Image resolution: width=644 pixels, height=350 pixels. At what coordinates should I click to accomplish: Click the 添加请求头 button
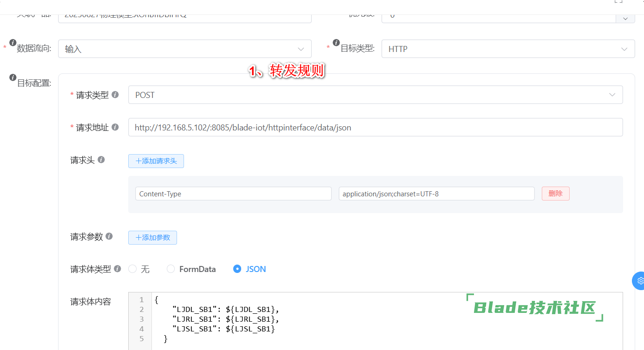[x=156, y=161]
